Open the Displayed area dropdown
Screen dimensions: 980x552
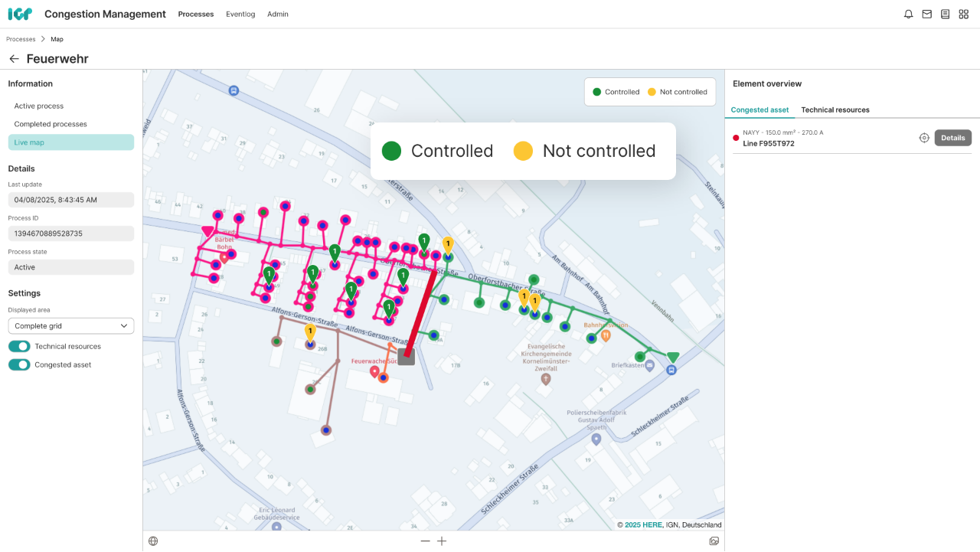click(70, 325)
